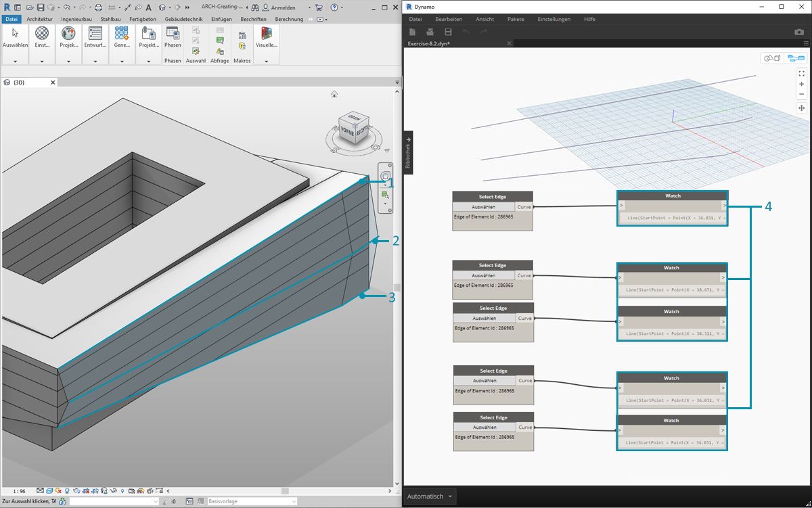Activate Dynamo pan tool icon
Viewport: 812px width, 508px height.
click(801, 108)
